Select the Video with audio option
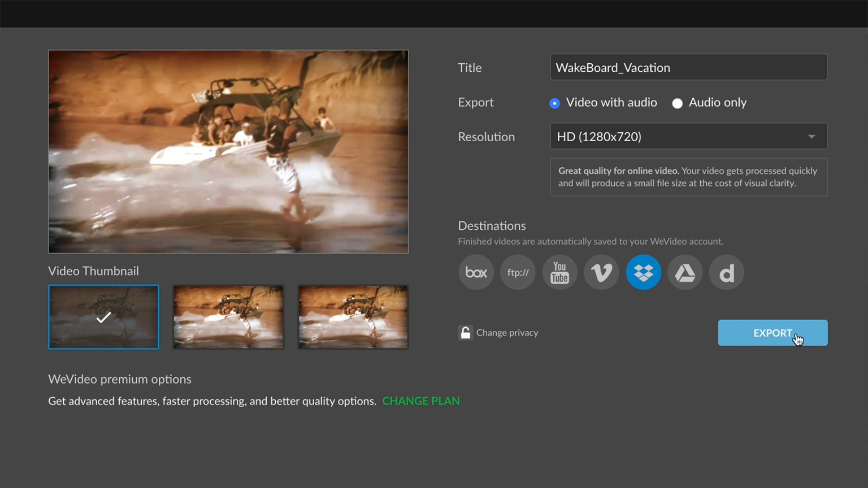868x488 pixels. [x=554, y=103]
